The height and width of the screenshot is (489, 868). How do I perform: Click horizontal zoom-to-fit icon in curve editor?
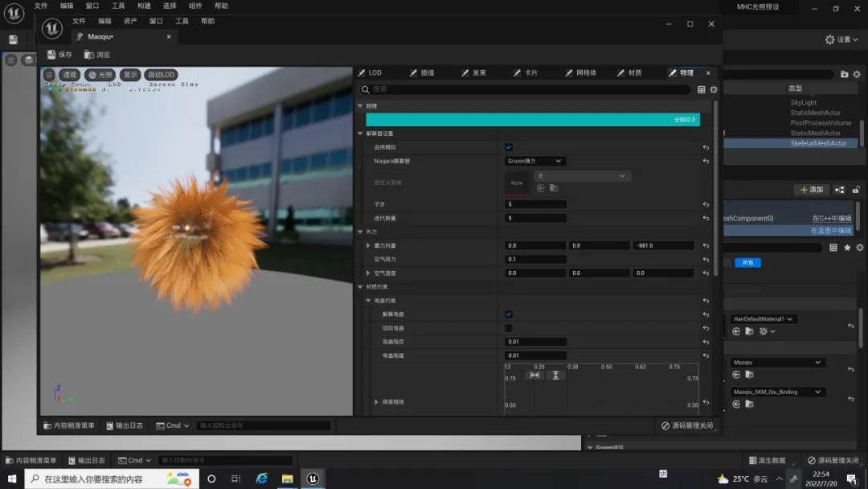click(534, 375)
